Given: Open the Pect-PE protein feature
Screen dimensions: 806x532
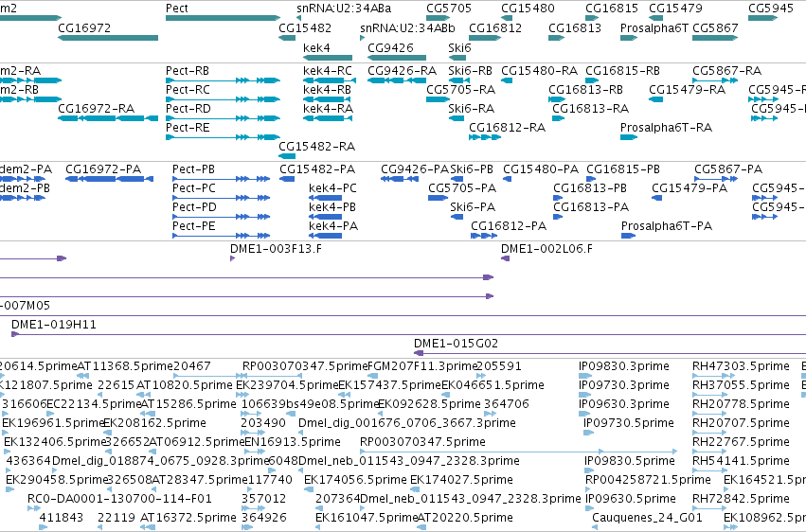Looking at the screenshot, I should point(221,236).
